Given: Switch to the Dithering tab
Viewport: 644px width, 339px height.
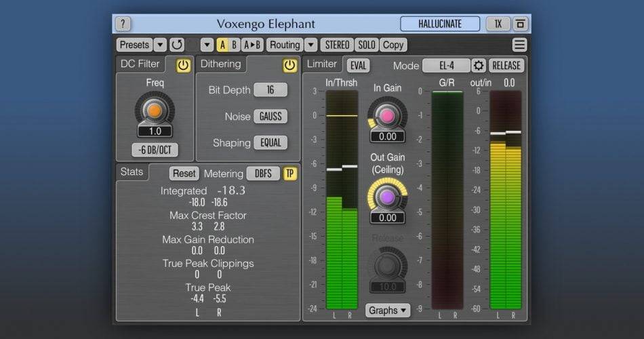Looking at the screenshot, I should click(x=221, y=64).
